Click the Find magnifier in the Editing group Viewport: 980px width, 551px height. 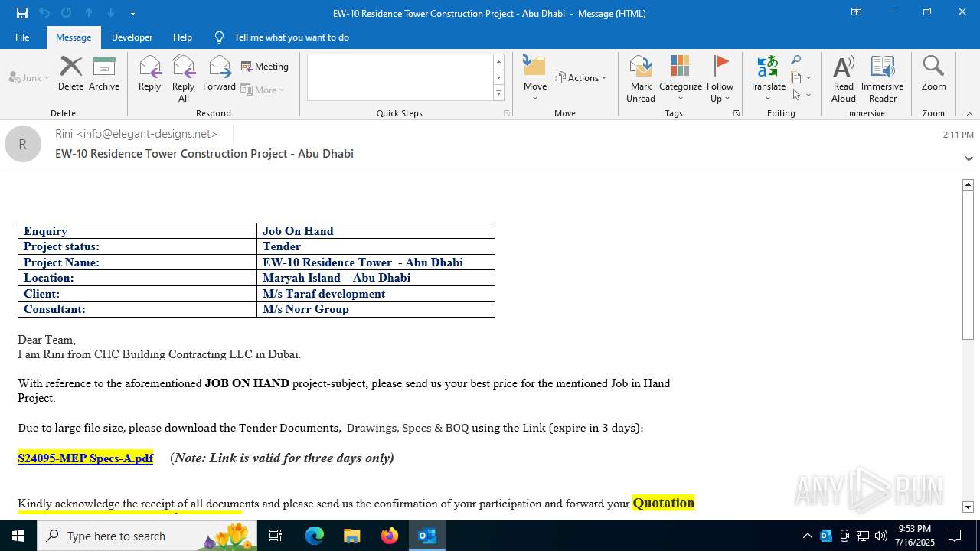(796, 60)
